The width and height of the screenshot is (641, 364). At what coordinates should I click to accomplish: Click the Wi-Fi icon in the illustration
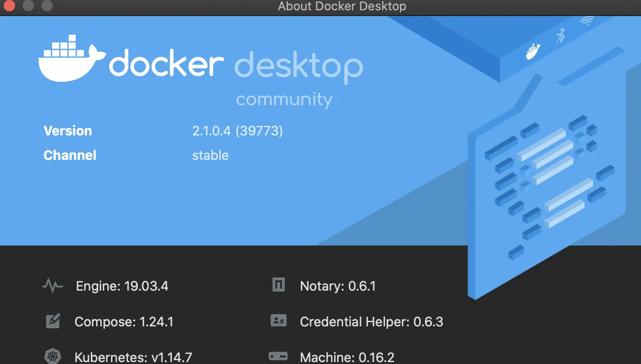click(x=587, y=21)
